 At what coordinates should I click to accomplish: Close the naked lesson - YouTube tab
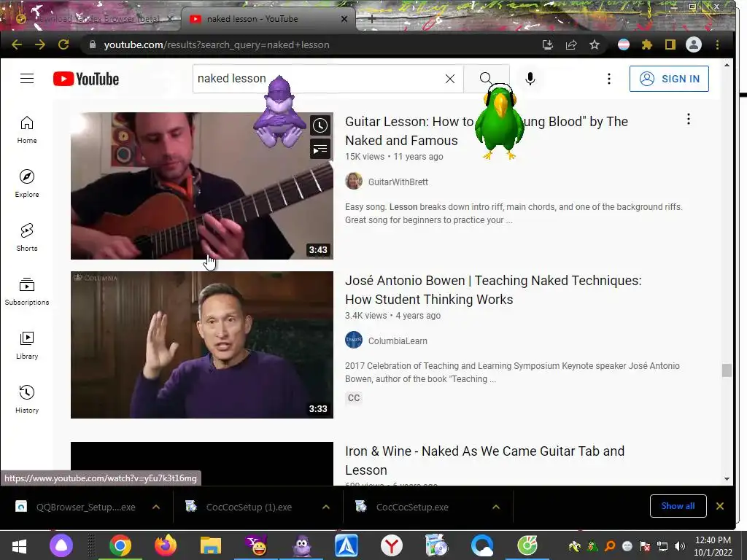344,19
